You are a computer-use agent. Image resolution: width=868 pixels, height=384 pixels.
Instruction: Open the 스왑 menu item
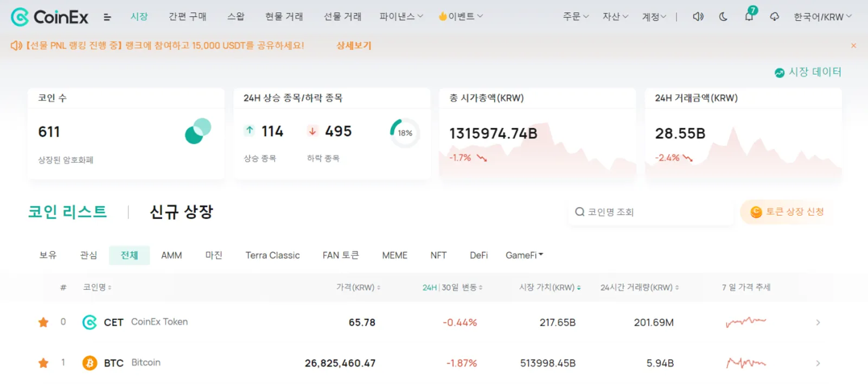(236, 16)
